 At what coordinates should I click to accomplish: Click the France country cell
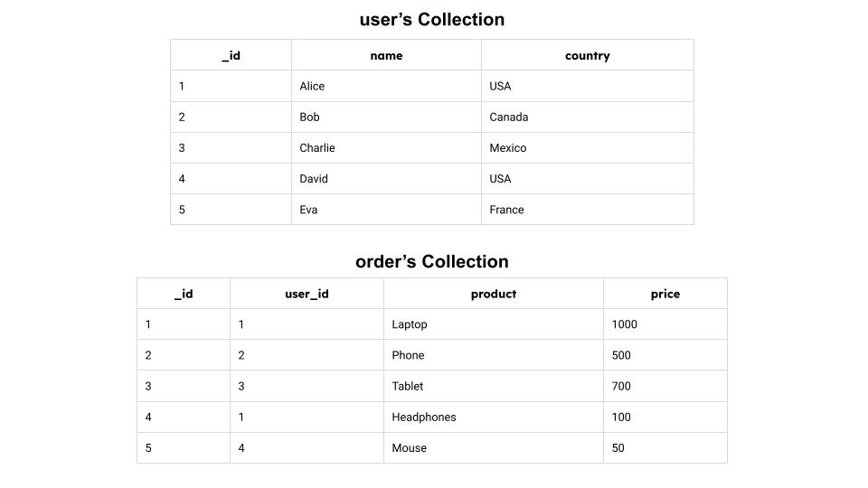[x=588, y=209]
